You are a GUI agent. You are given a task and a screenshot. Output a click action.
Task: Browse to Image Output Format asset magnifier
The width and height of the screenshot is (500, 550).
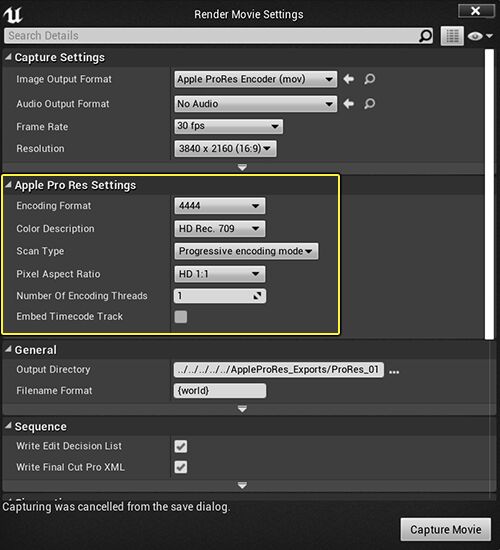[x=369, y=79]
